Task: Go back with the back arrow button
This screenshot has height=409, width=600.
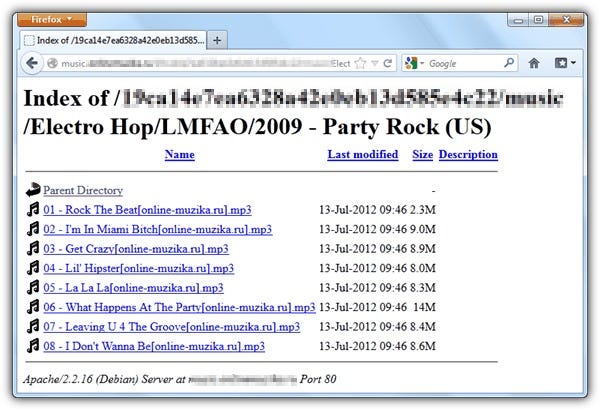Action: (32, 63)
